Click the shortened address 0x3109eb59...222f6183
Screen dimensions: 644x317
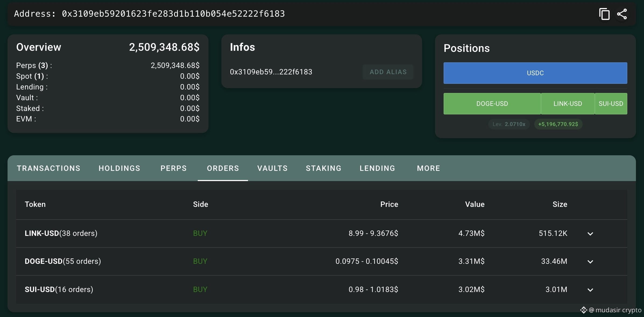(x=271, y=72)
